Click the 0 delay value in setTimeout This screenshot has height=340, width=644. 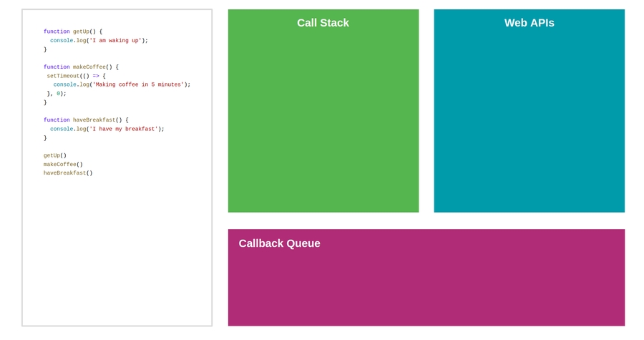(x=59, y=93)
